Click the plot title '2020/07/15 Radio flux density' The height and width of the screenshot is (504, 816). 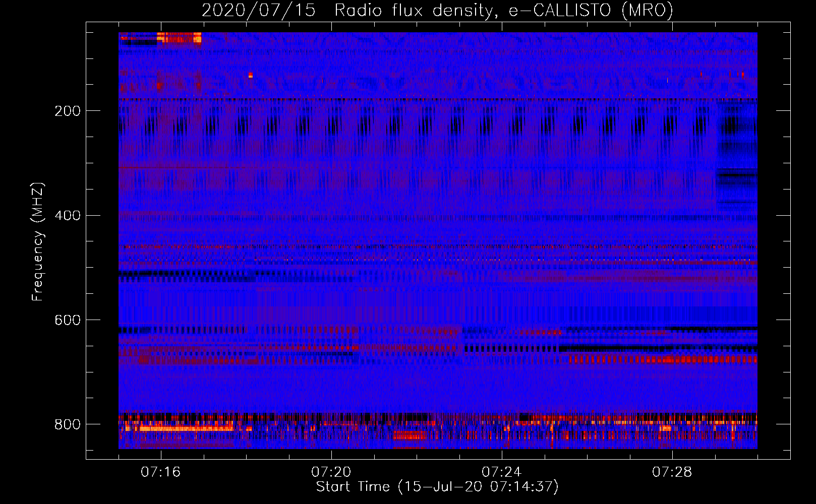coord(437,10)
